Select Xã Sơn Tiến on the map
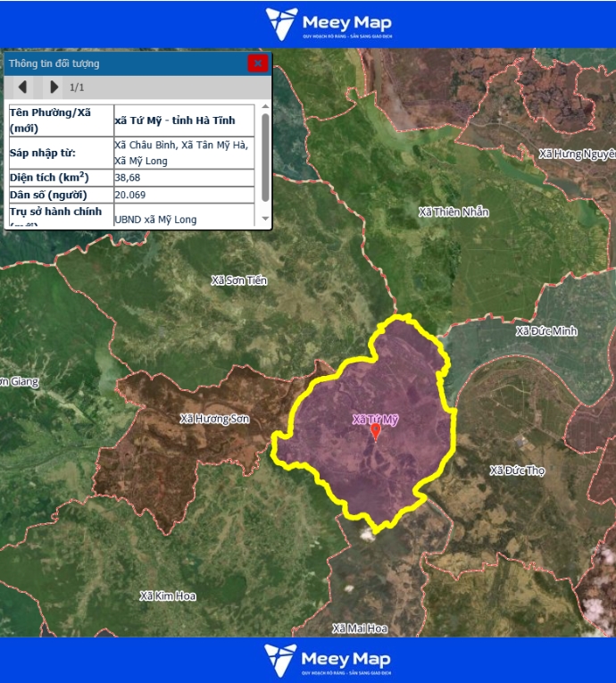 pos(238,280)
